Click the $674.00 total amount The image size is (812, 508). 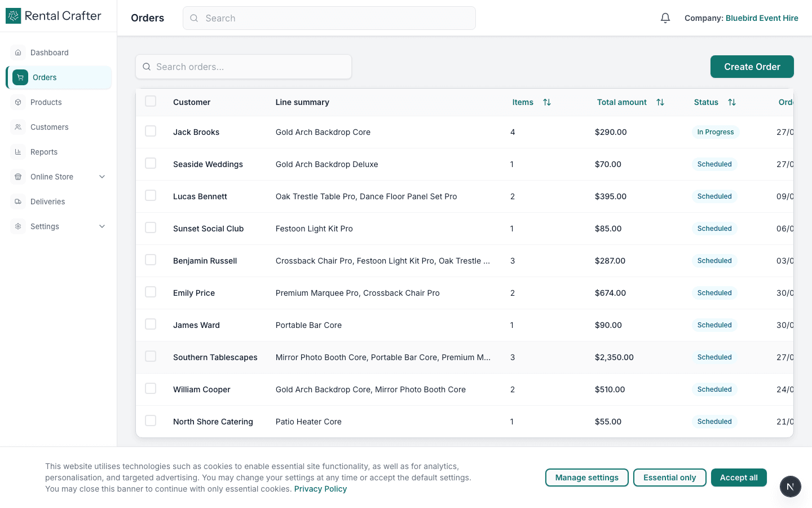[x=610, y=293]
